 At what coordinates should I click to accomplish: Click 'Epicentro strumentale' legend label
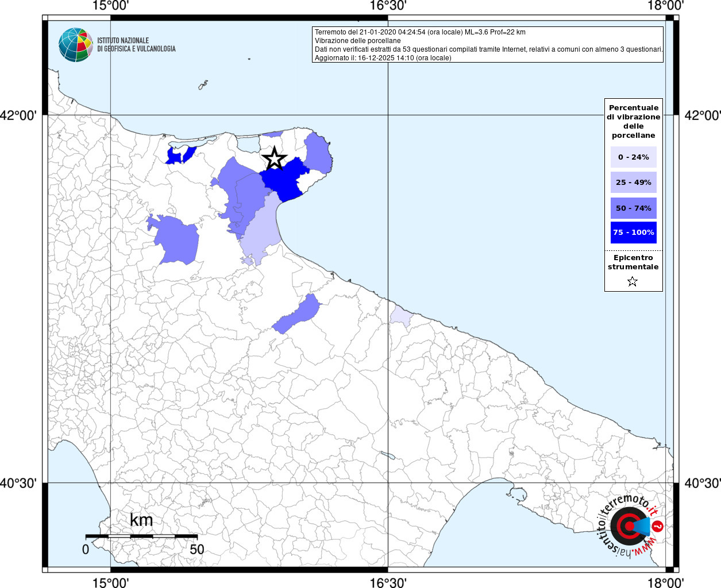coord(633,262)
